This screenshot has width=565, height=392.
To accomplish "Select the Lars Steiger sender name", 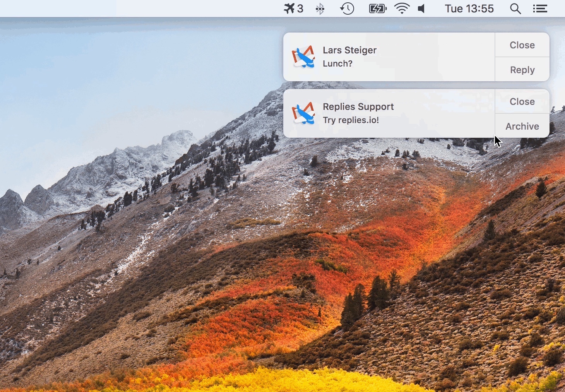I will click(x=349, y=50).
